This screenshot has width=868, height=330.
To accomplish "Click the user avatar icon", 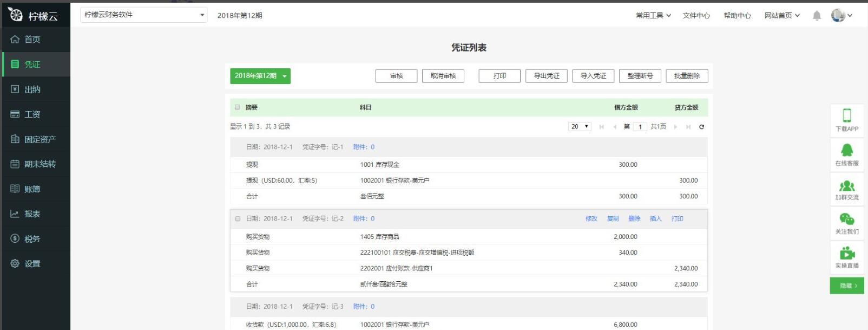I will pyautogui.click(x=838, y=15).
